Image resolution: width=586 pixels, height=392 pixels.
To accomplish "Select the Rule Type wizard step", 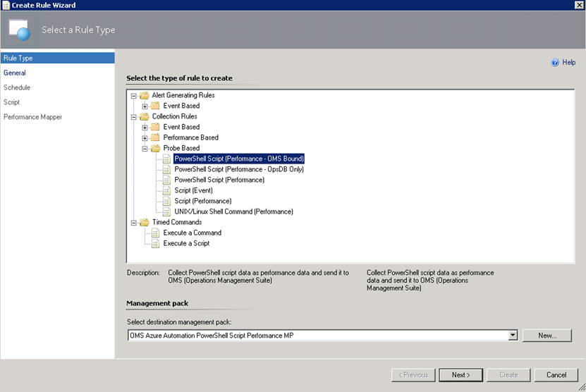I will tap(18, 58).
